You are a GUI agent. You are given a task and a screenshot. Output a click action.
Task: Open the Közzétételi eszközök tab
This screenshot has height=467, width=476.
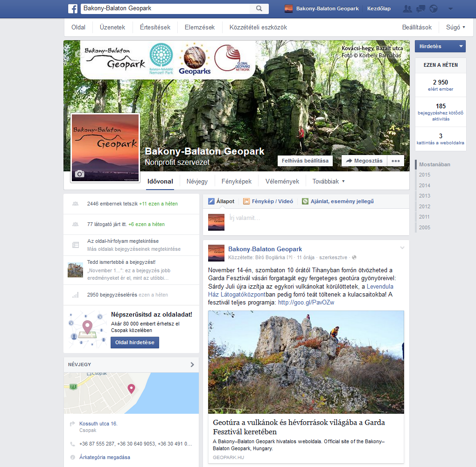point(258,28)
